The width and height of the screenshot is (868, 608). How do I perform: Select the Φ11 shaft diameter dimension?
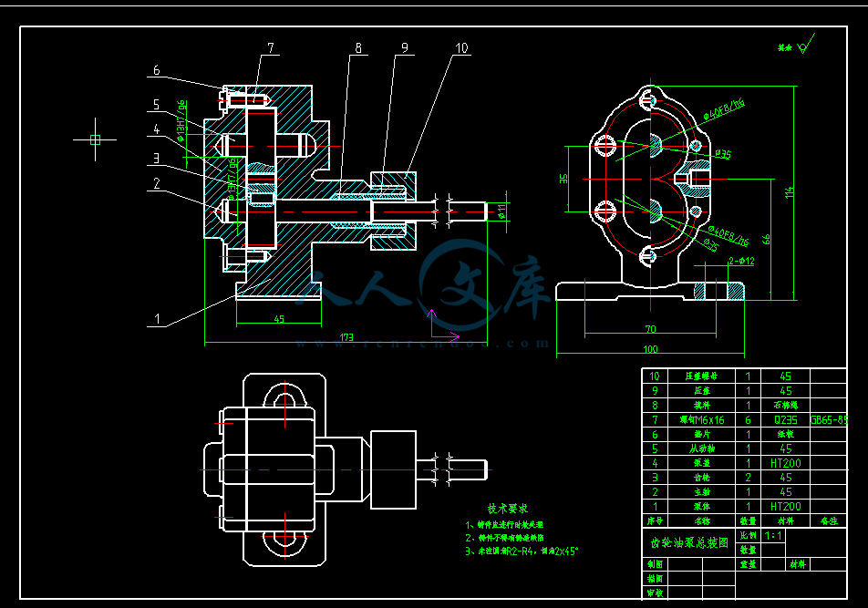[x=501, y=211]
